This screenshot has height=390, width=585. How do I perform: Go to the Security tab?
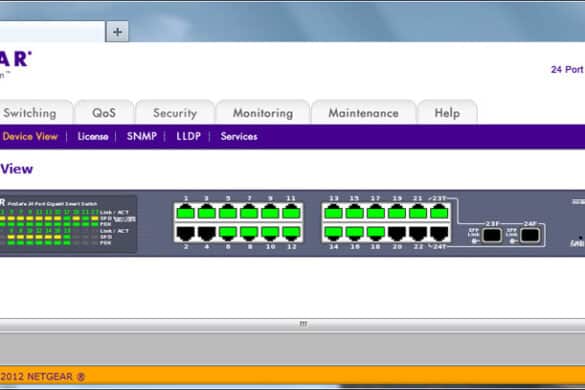point(175,113)
